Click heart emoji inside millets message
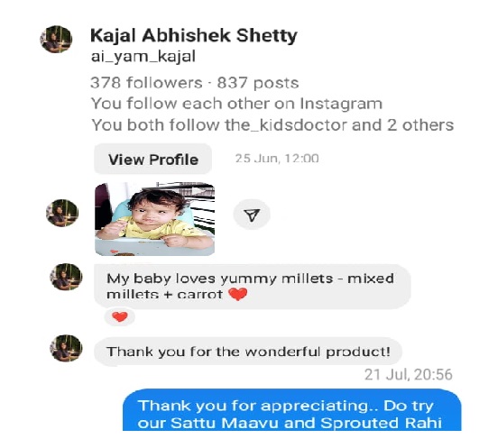The image size is (479, 448). pyautogui.click(x=238, y=295)
